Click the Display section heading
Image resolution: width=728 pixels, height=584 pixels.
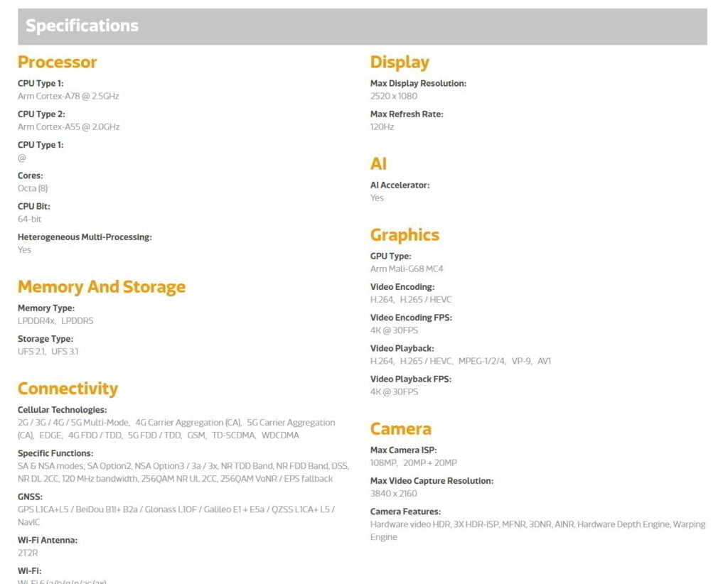click(400, 63)
